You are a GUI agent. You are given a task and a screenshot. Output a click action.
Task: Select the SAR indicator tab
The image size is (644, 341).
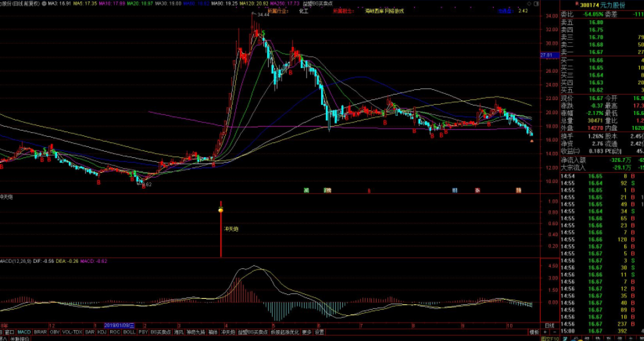point(90,332)
